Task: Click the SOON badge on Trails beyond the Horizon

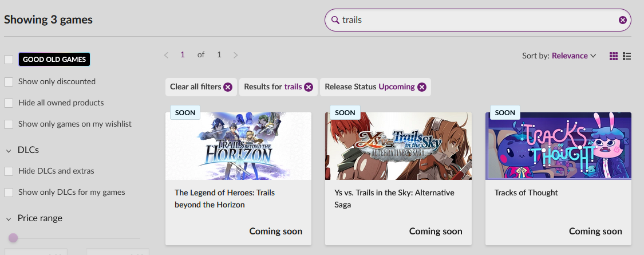Action: point(185,112)
